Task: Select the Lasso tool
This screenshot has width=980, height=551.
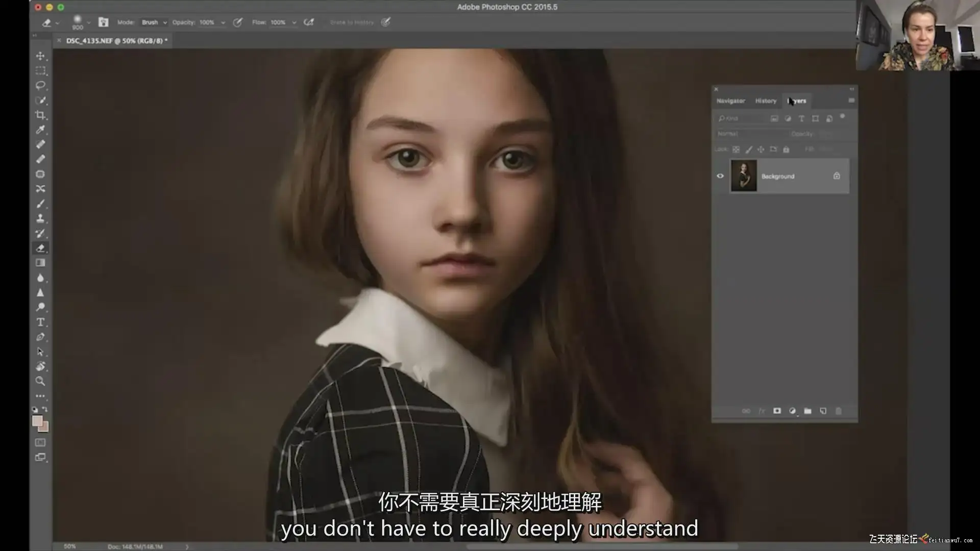Action: [x=40, y=85]
